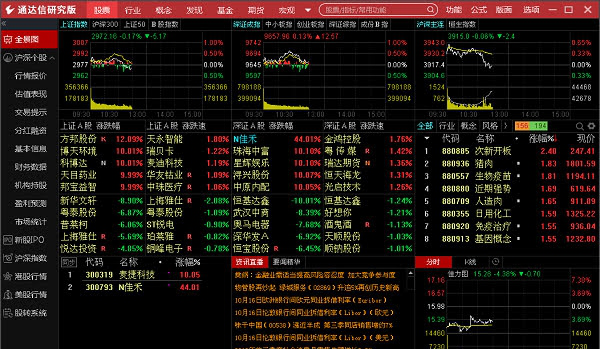Viewport: 600px width, 362px height.
Task: Open 市场统计 in sidebar
Action: 31,222
